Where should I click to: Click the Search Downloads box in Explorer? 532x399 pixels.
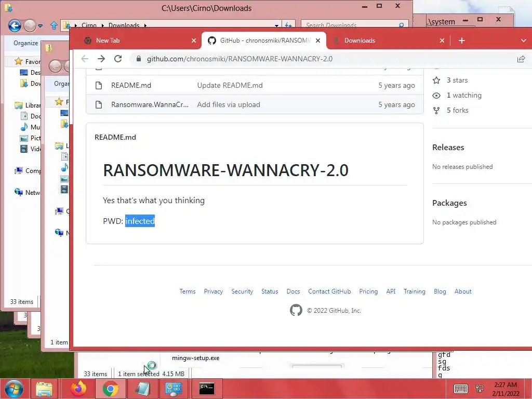click(x=354, y=25)
